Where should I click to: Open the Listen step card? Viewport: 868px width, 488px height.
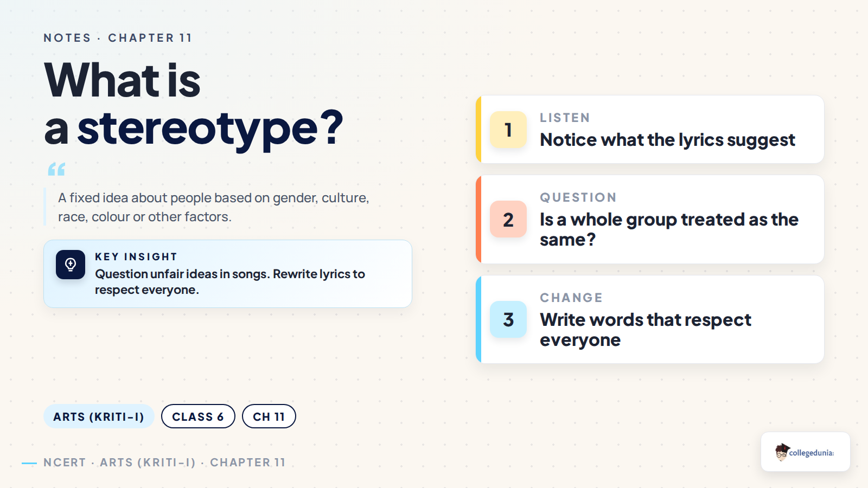coord(650,130)
